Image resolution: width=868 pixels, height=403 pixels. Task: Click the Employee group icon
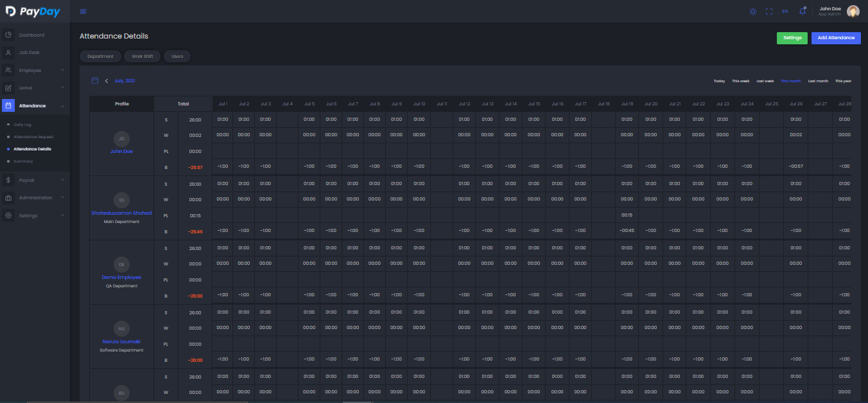tap(8, 70)
